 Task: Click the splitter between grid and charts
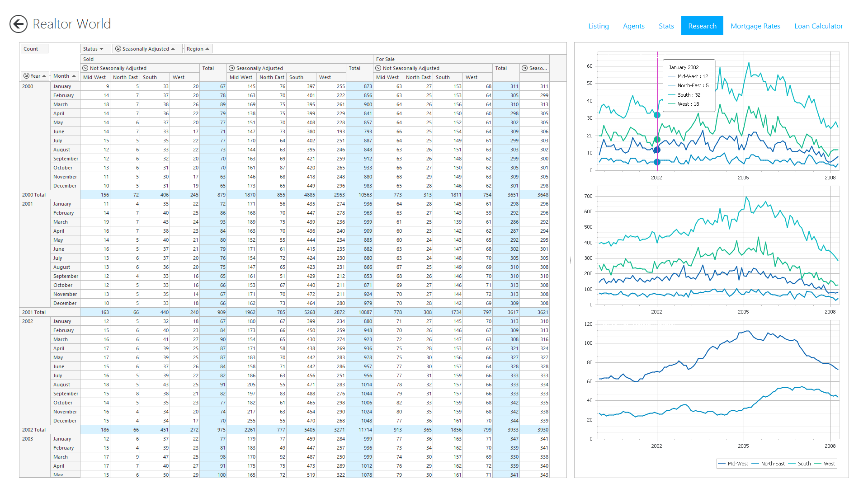pyautogui.click(x=570, y=260)
